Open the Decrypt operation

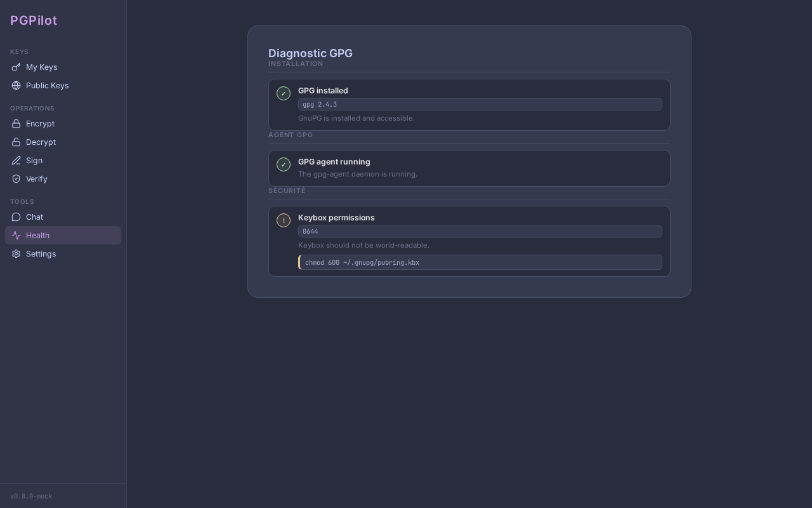[63, 142]
